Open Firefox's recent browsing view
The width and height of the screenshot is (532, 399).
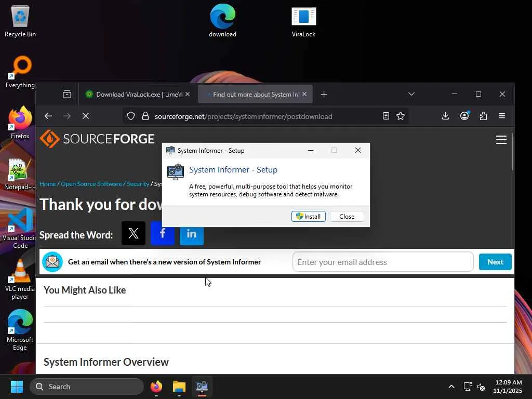pos(67,95)
